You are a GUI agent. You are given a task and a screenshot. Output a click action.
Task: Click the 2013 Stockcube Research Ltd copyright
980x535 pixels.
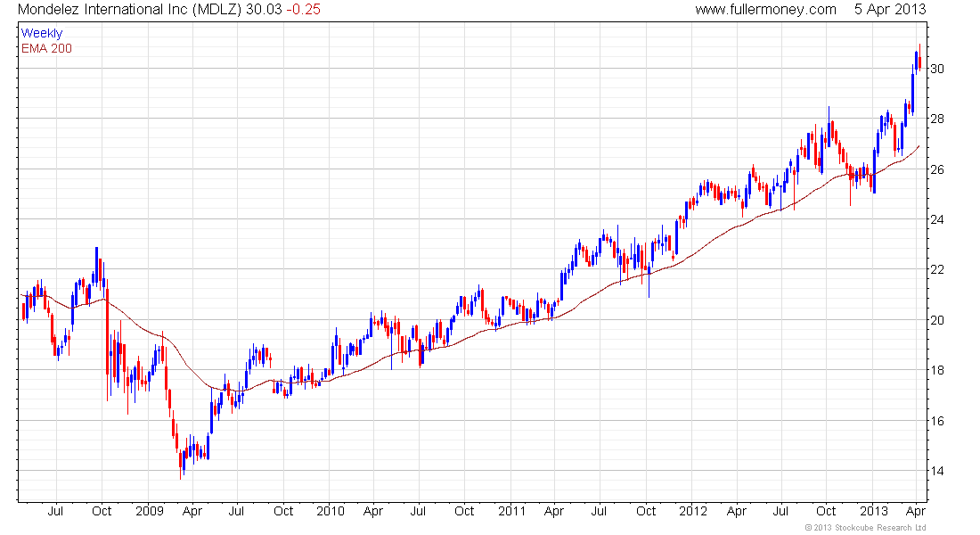pyautogui.click(x=865, y=528)
